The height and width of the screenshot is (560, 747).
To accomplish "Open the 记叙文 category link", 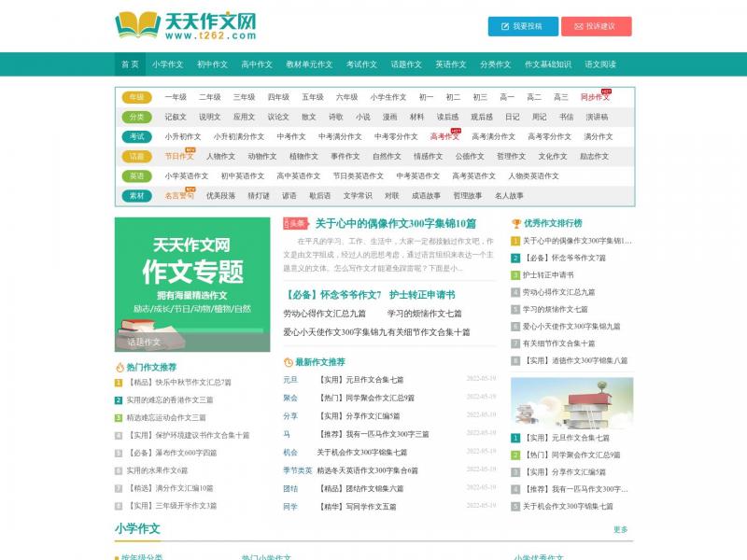I will [x=176, y=117].
